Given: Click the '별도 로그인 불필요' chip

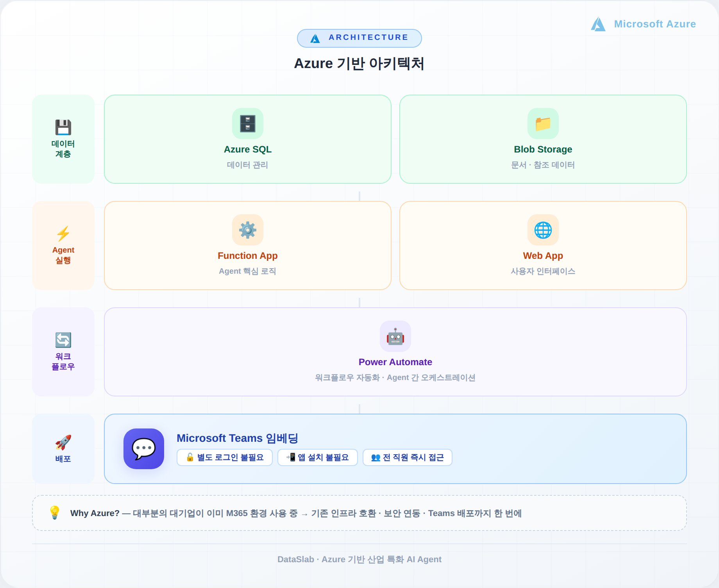Looking at the screenshot, I should coord(225,457).
